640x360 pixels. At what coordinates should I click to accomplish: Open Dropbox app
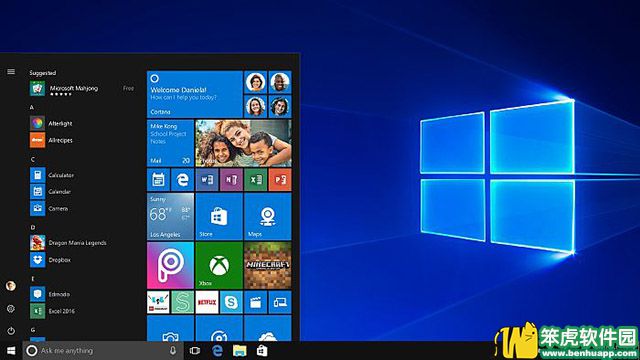click(x=50, y=260)
